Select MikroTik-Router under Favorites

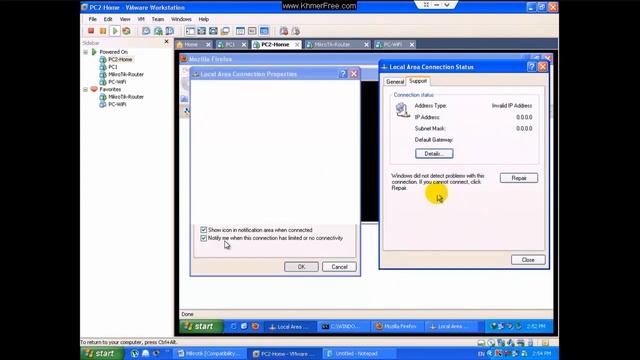click(x=126, y=97)
